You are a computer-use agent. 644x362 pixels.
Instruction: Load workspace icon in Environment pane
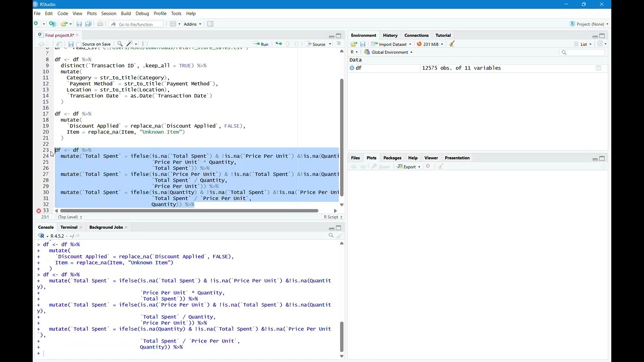(354, 44)
